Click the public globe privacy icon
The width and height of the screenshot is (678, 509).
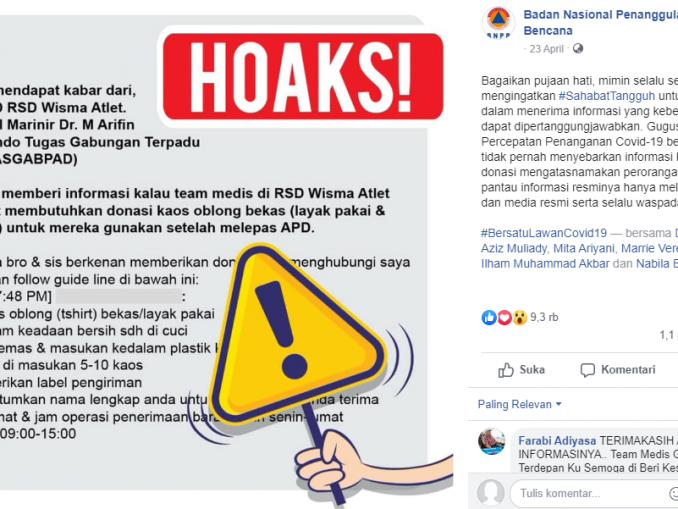click(x=578, y=49)
